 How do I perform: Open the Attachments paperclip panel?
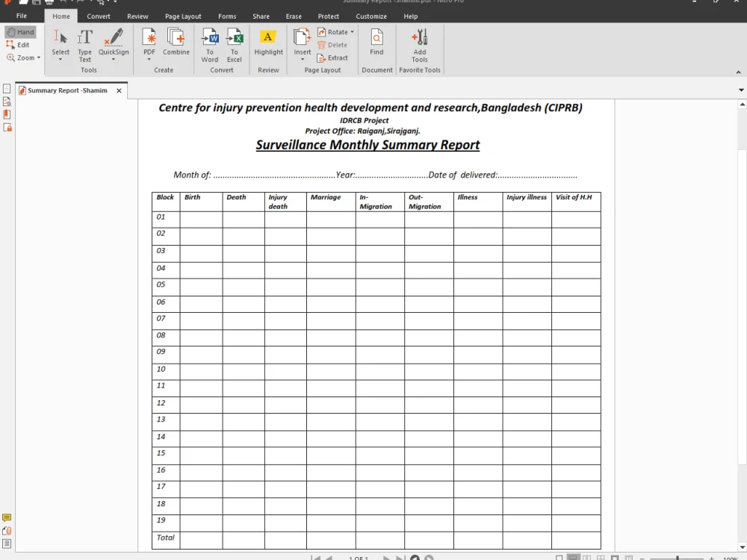[7, 531]
